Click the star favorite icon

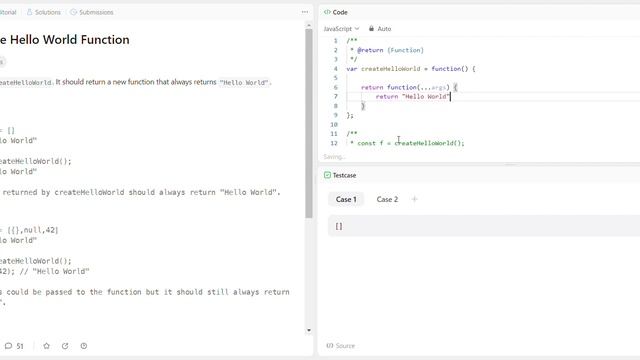tap(47, 346)
